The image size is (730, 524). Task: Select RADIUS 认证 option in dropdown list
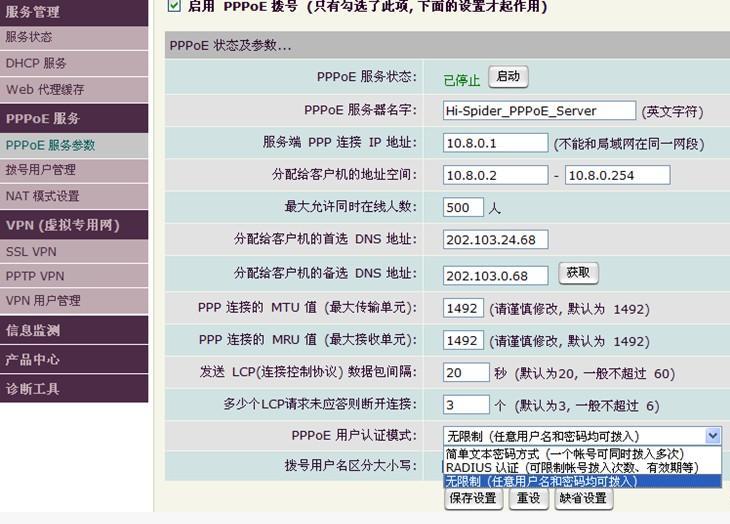pos(582,467)
